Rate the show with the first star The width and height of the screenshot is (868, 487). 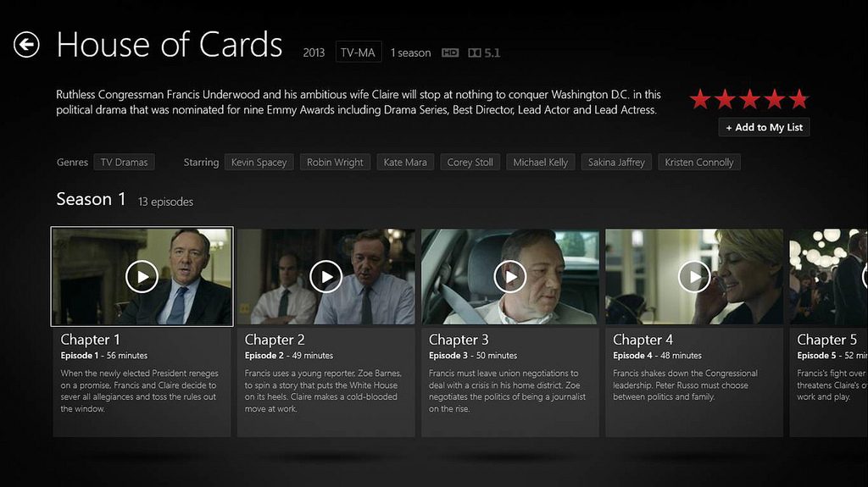click(700, 99)
